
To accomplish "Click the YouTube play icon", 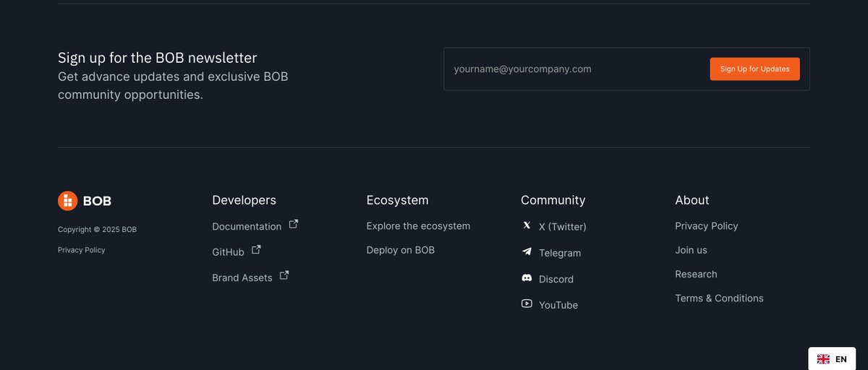I will click(527, 304).
